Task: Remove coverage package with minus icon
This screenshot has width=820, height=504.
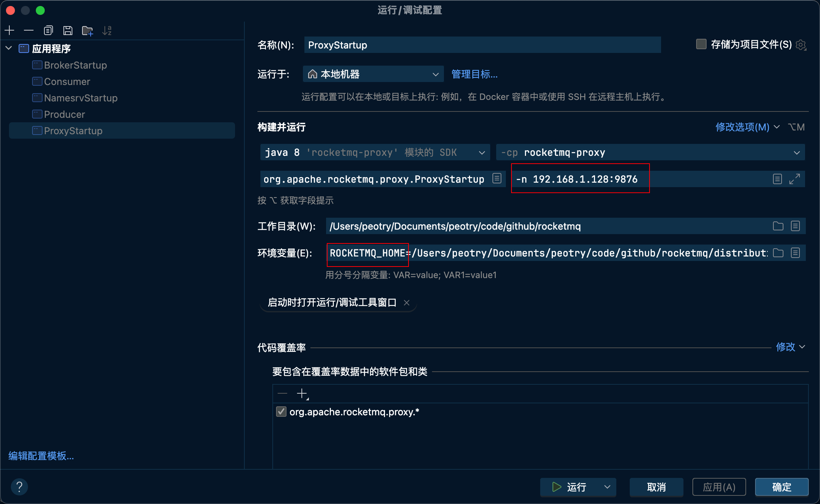Action: pos(282,394)
